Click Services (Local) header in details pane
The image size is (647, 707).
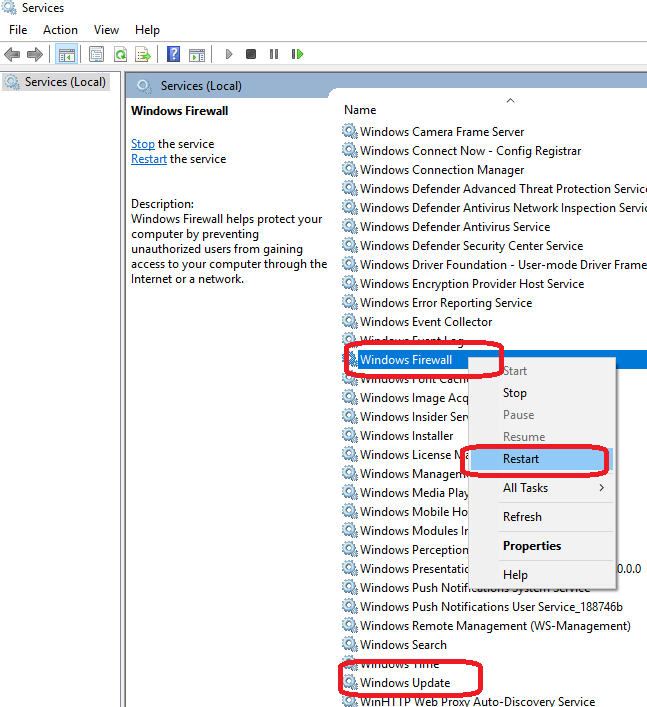(201, 86)
